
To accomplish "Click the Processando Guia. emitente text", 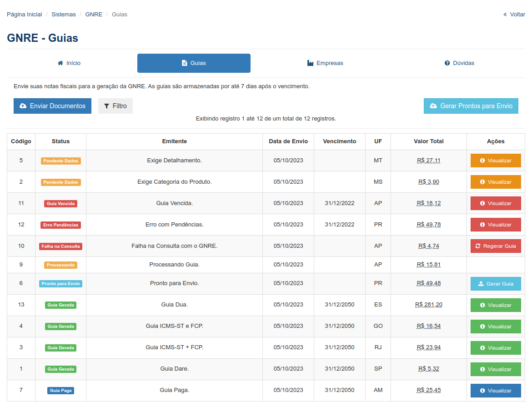I will 175,265.
